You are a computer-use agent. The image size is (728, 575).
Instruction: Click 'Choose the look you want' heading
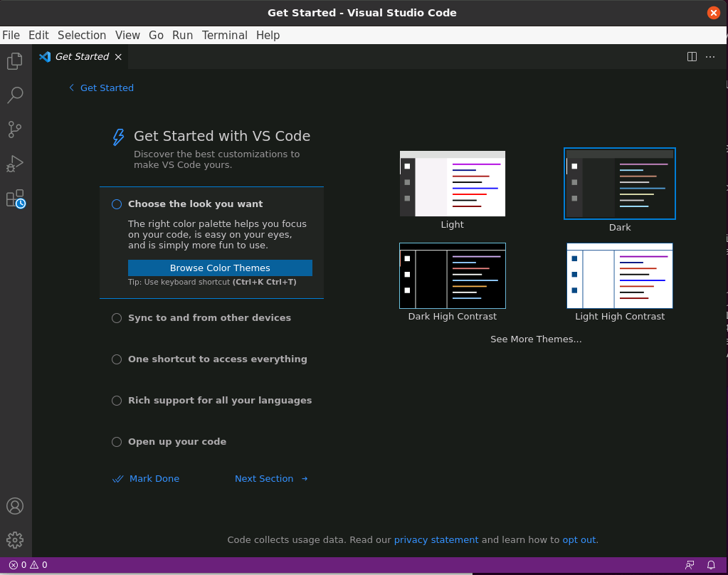196,204
